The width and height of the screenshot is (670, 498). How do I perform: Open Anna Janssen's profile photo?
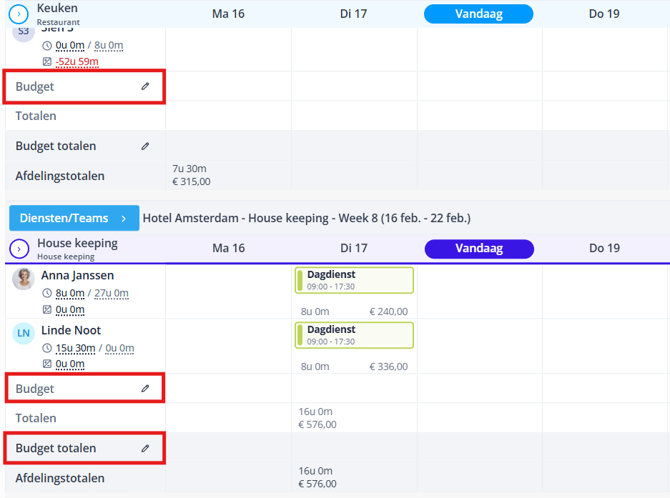(x=24, y=279)
